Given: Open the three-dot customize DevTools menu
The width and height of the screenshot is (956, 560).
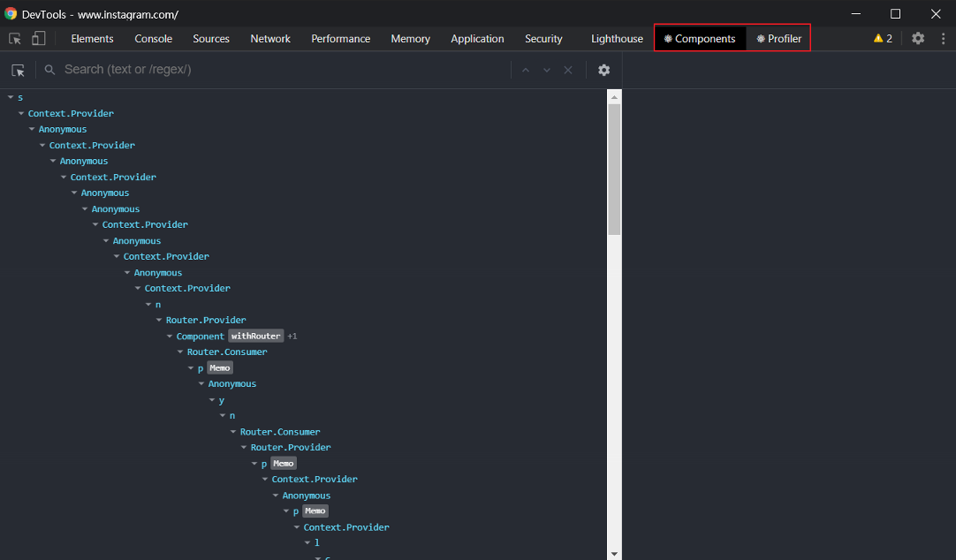Looking at the screenshot, I should 944,38.
